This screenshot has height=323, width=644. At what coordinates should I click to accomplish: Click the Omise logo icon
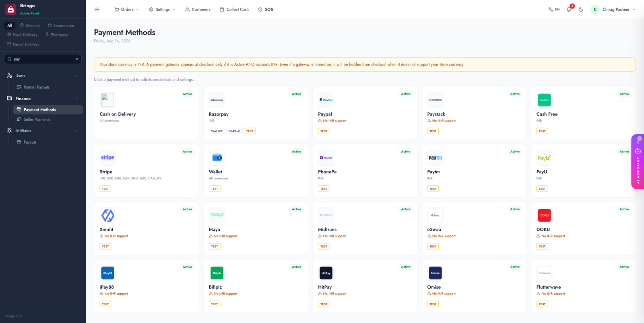[435, 273]
